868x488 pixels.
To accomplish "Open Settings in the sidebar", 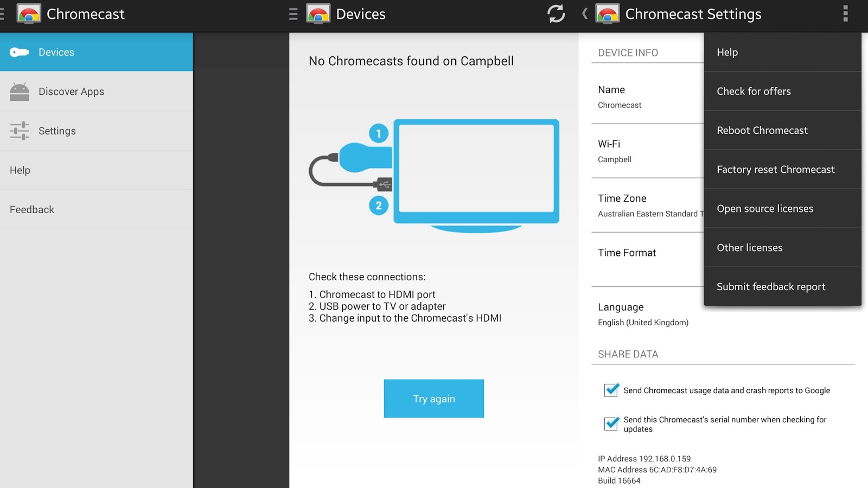I will pos(97,131).
